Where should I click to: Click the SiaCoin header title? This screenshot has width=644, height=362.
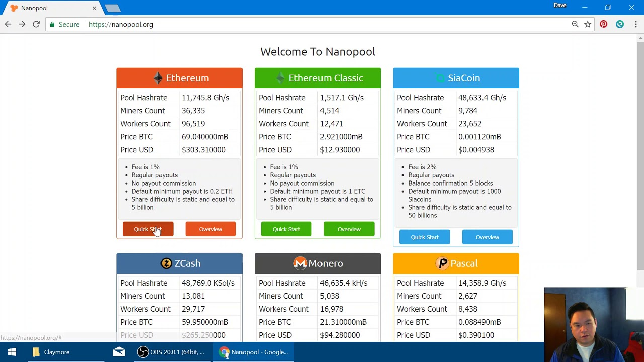tap(464, 78)
